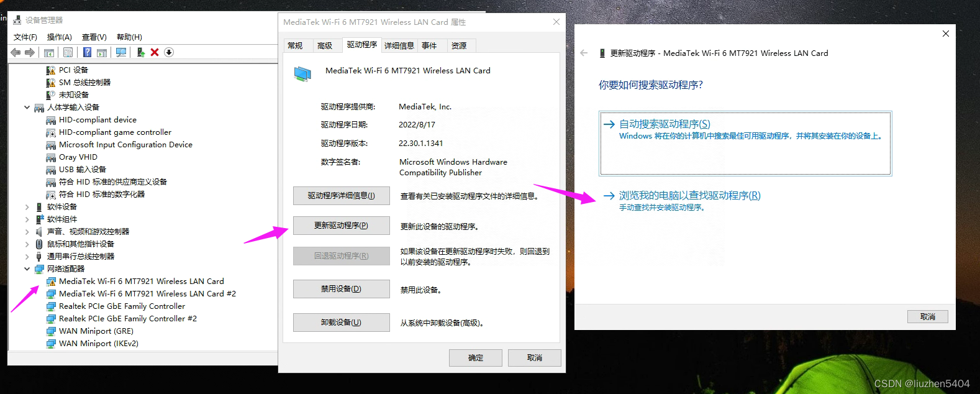Screen dimensions: 980x394
Task: Click the Oray VHID device icon
Action: 51,157
